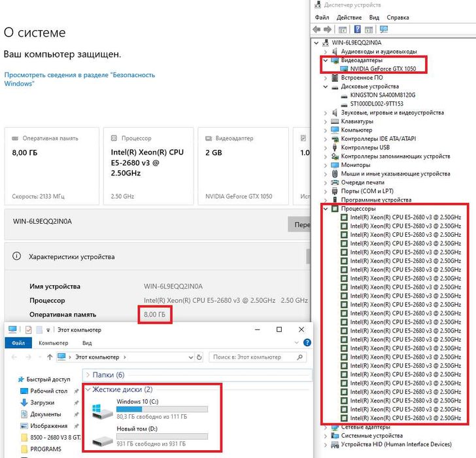The height and width of the screenshot is (458, 476).
Task: Click the Поиск в: Этот компьютер field
Action: (x=258, y=357)
